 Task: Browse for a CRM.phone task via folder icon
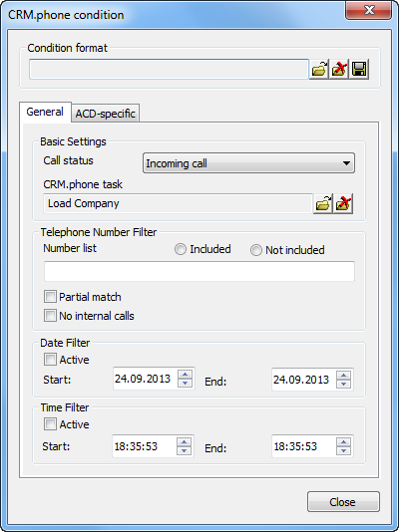(323, 203)
